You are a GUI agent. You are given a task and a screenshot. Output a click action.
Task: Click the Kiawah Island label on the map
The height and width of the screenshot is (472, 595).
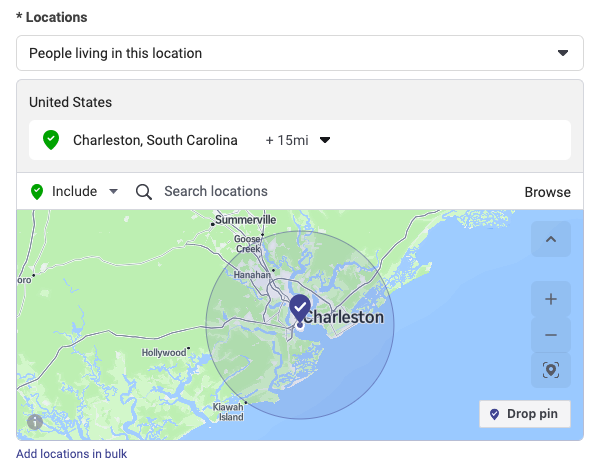coord(228,412)
